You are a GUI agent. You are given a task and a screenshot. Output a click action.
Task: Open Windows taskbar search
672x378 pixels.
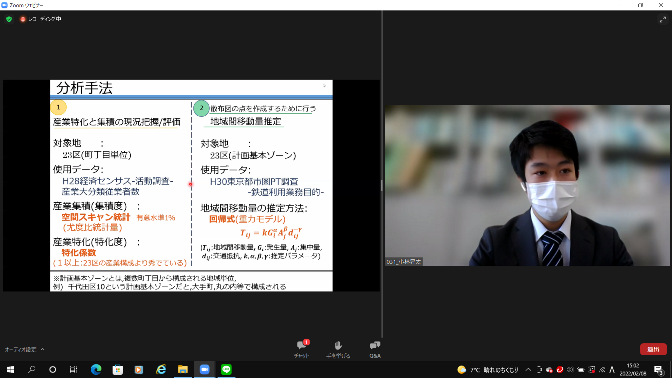[31, 369]
